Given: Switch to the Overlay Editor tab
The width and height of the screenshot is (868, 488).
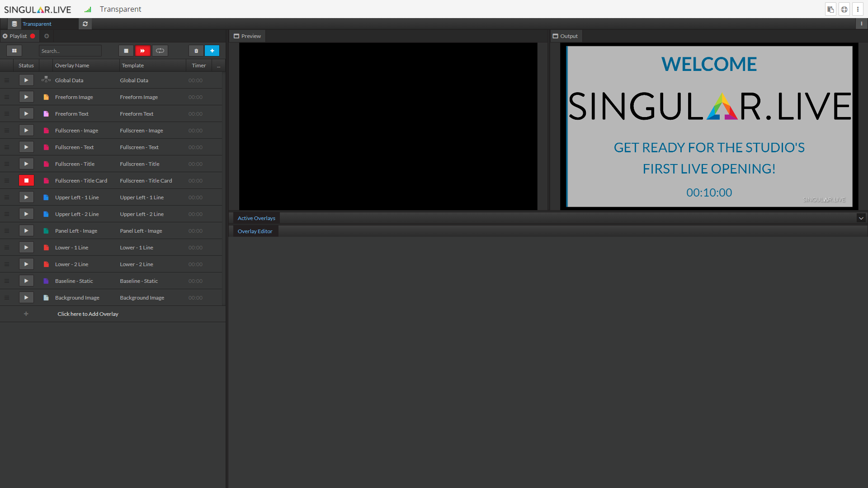Looking at the screenshot, I should point(255,231).
